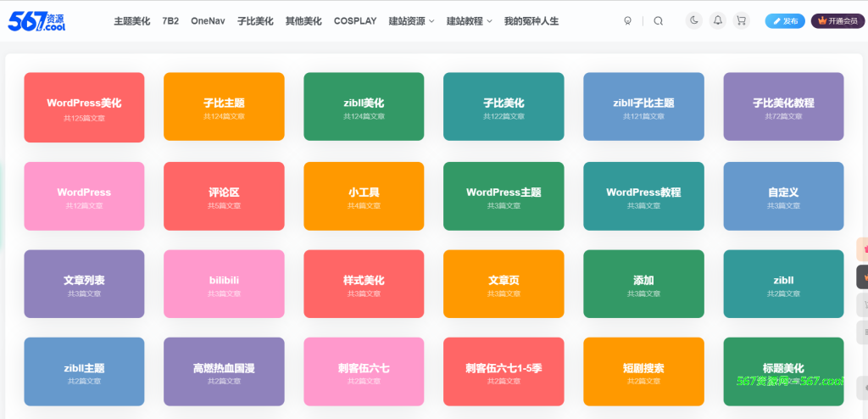Click the 开通会员 membership button
Screen dimensions: 868x419
[837, 21]
